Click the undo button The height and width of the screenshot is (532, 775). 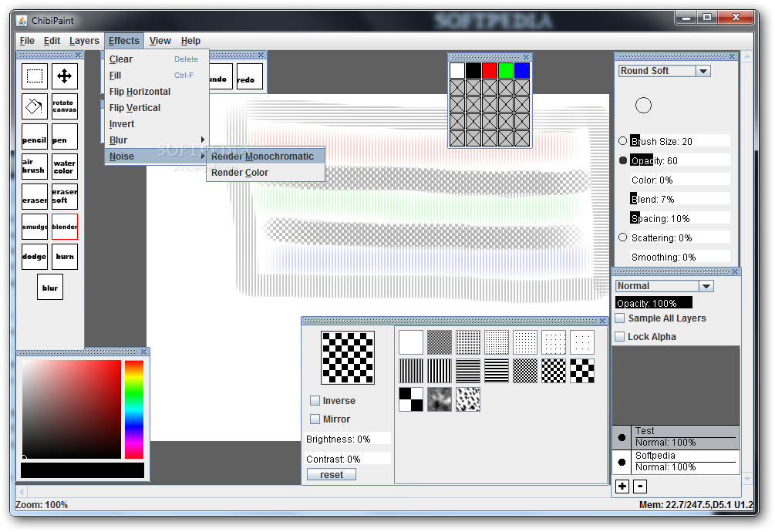click(x=221, y=76)
